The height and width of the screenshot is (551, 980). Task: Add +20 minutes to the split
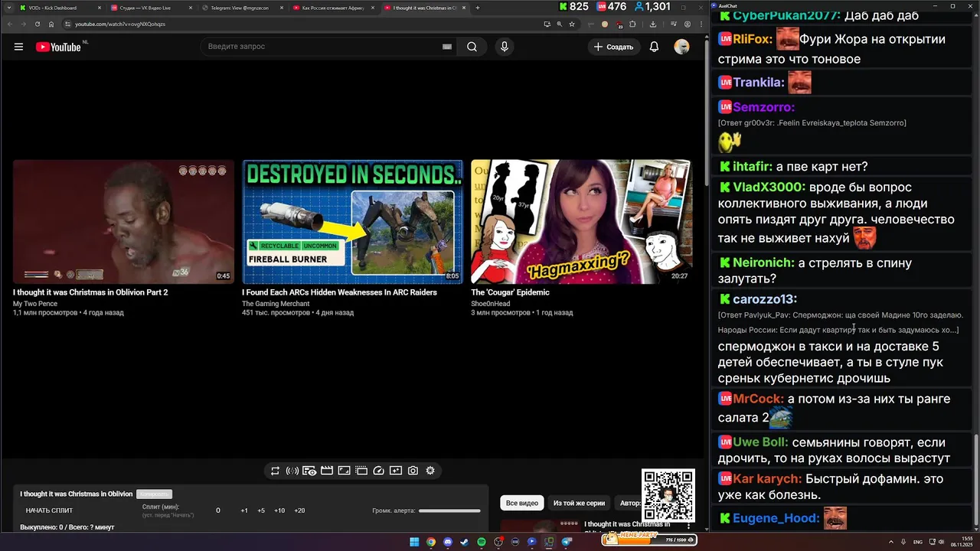pos(299,510)
